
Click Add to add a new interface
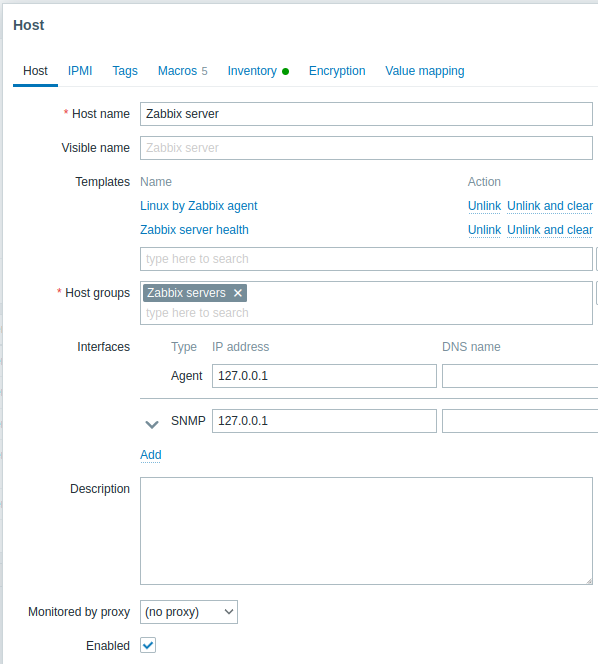coord(151,454)
